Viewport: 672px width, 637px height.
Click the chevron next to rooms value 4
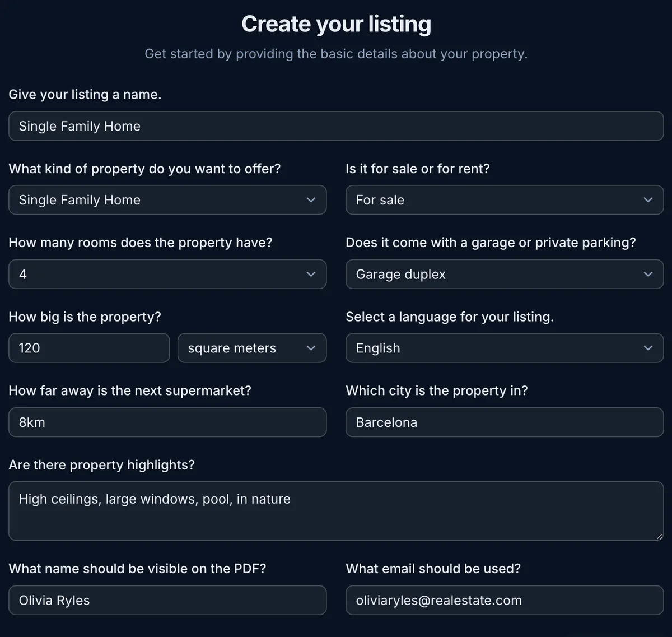click(311, 274)
